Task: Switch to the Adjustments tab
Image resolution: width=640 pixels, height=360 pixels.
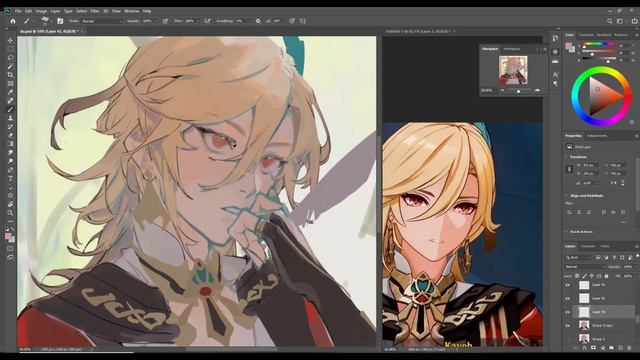Action: click(597, 136)
